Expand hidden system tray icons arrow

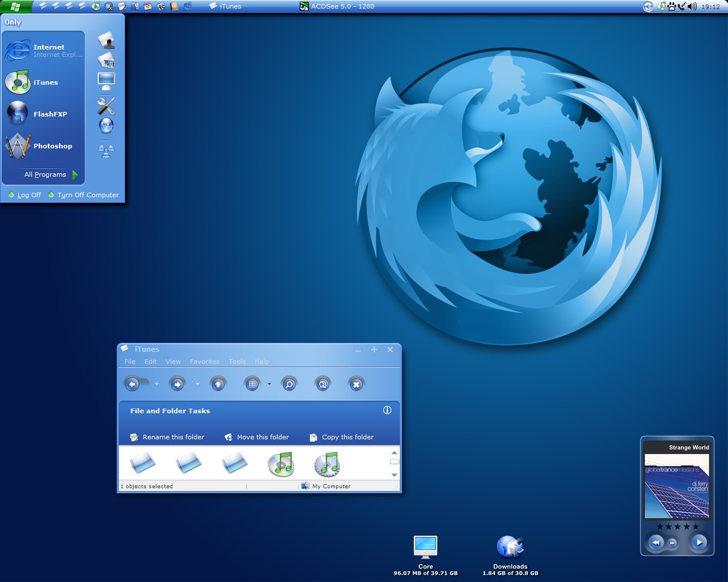(x=648, y=6)
